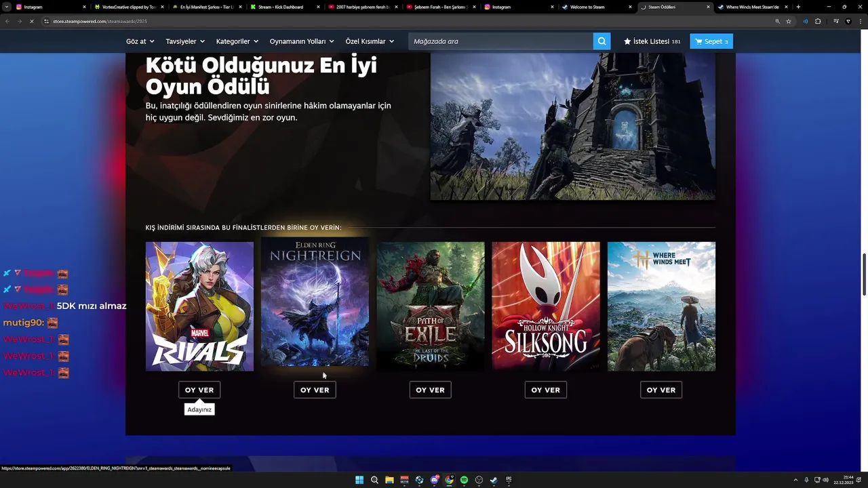Open OBS Studio from the taskbar

point(479,480)
